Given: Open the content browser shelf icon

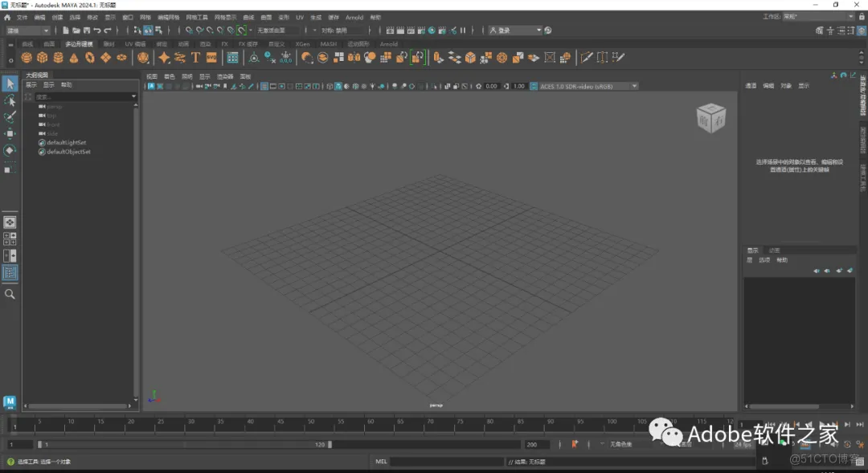Looking at the screenshot, I should pos(232,58).
